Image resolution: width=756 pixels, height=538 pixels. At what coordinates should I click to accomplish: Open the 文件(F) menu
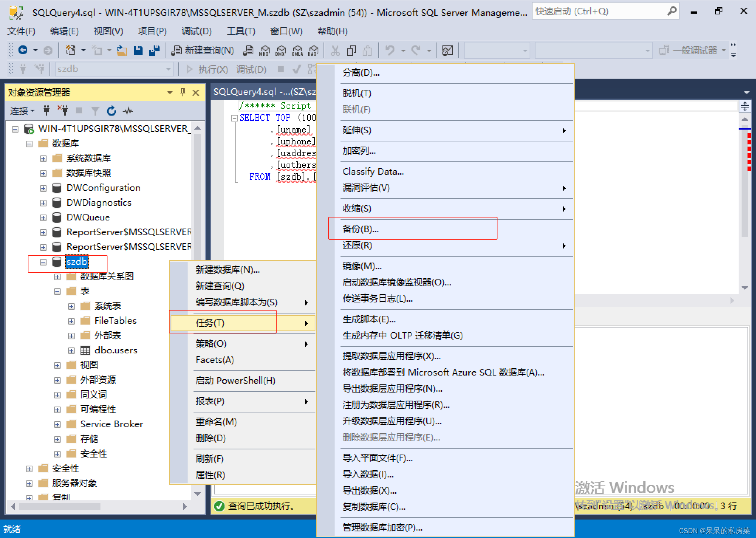pyautogui.click(x=21, y=31)
